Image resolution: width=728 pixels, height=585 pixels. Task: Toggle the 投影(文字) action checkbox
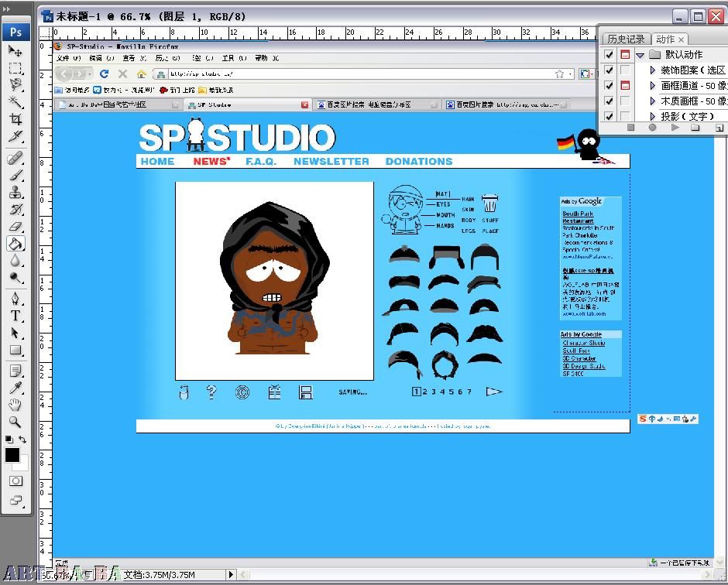click(609, 116)
